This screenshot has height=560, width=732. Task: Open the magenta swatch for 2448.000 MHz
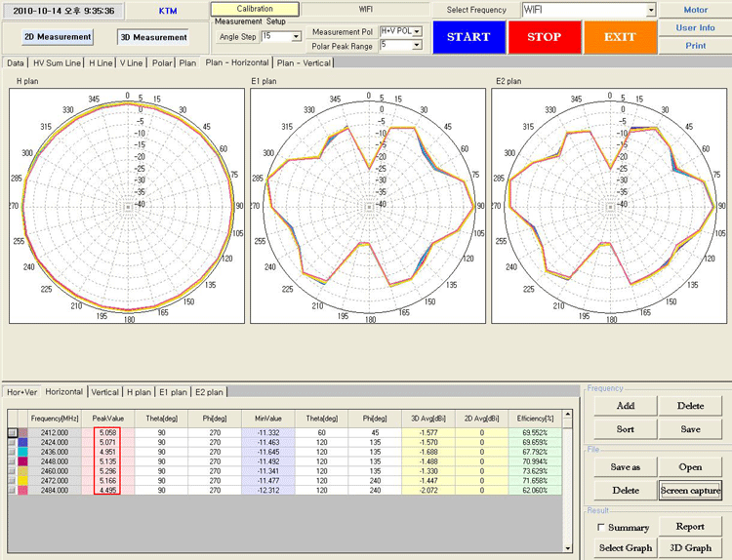point(22,461)
